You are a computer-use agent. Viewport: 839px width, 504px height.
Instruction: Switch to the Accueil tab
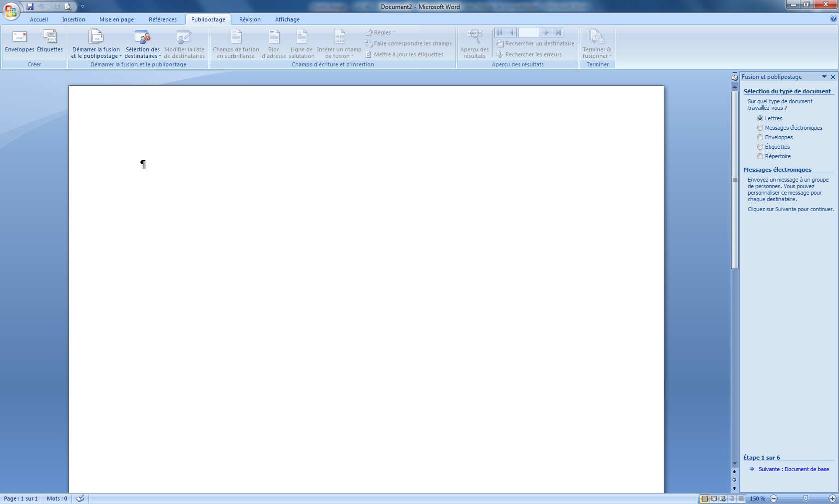[x=39, y=19]
